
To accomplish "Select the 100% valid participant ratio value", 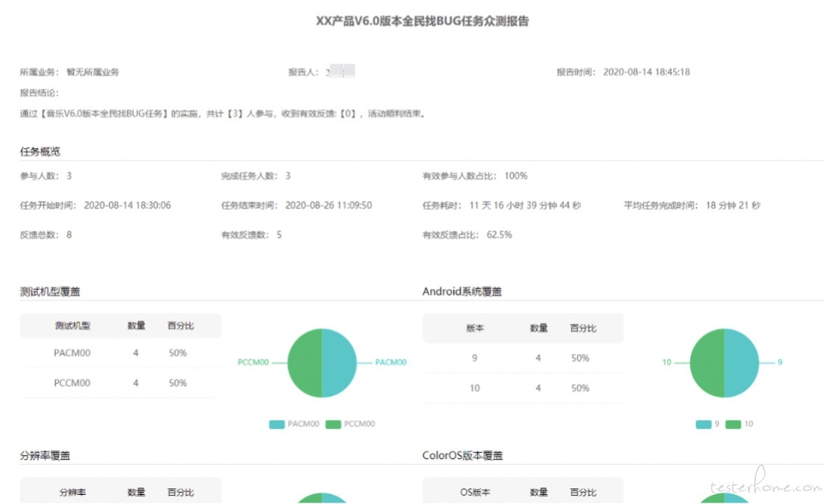I will pyautogui.click(x=516, y=176).
